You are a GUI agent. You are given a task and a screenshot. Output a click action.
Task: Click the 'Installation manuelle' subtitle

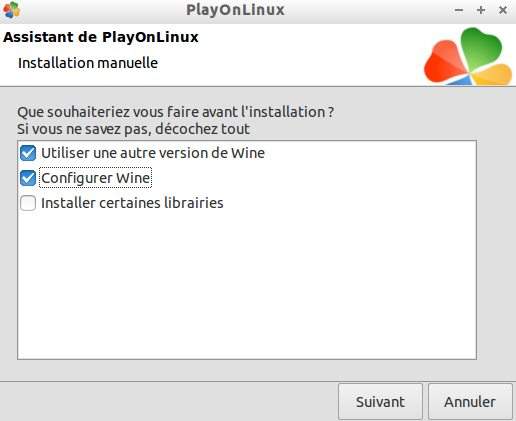pyautogui.click(x=88, y=63)
